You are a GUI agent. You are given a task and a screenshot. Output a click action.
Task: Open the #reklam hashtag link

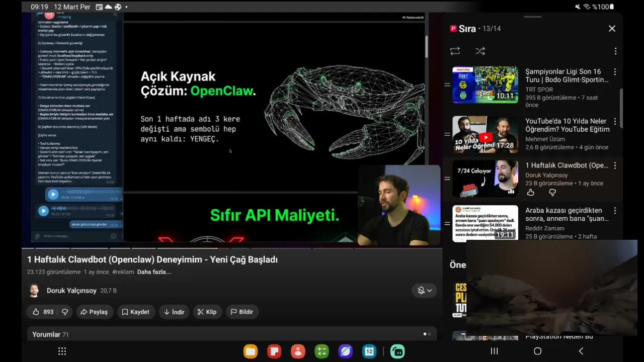coord(123,272)
